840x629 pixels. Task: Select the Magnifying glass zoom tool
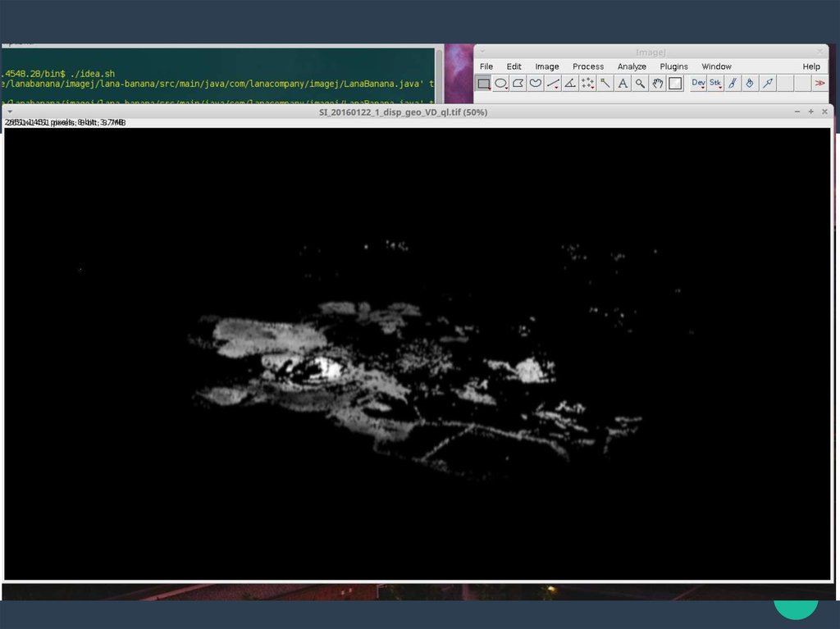tap(640, 84)
